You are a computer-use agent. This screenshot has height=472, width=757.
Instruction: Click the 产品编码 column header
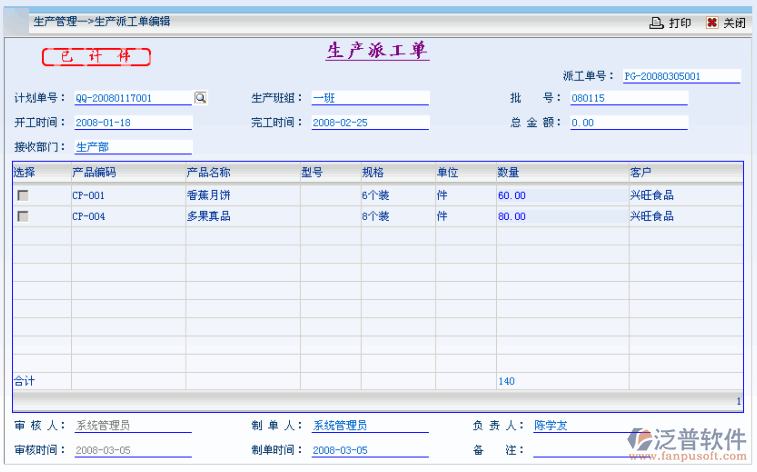pyautogui.click(x=94, y=172)
